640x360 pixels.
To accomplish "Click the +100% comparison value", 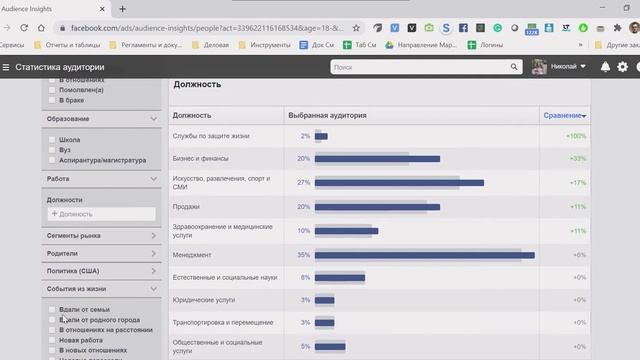I will (x=576, y=136).
